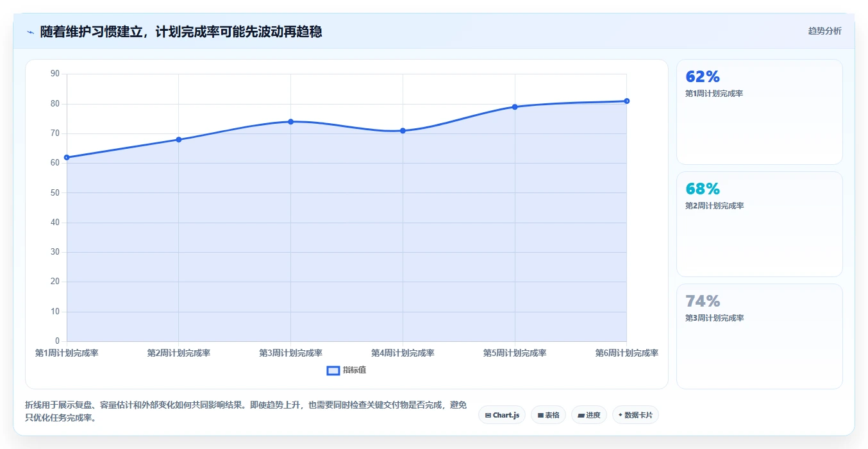The image size is (868, 449).
Task: Click the 第3周 data point on line
Action: [x=290, y=121]
